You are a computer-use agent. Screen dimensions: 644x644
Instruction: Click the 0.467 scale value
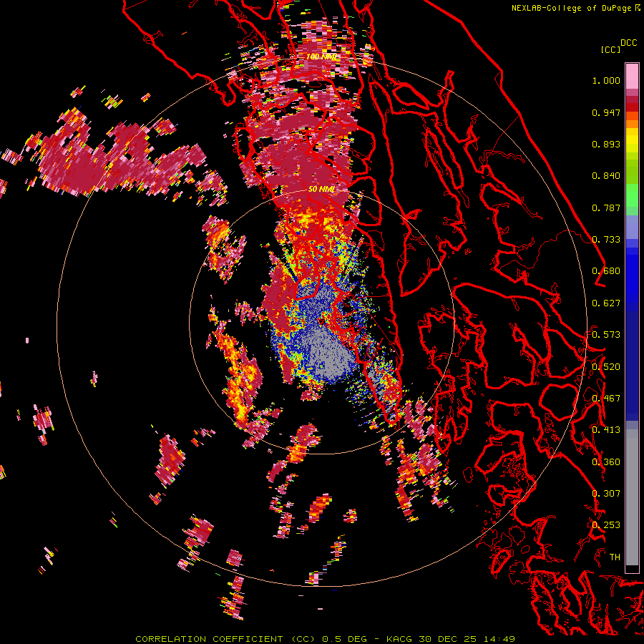tap(606, 399)
